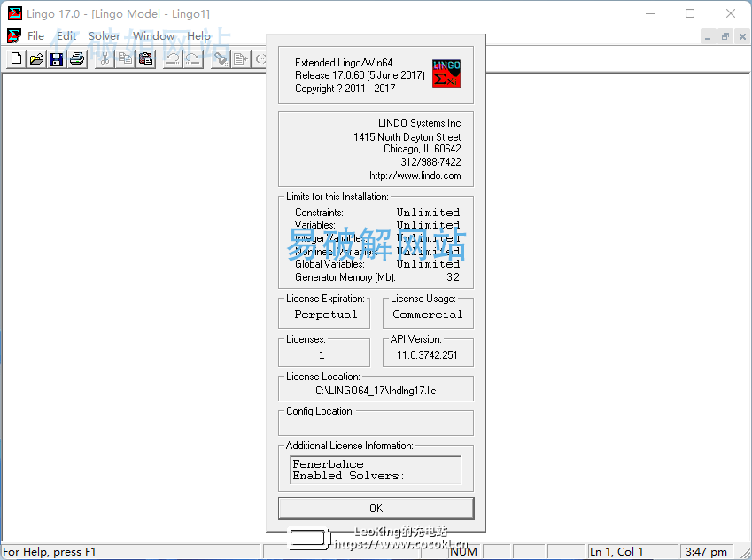Click the Redo arrow icon

[x=193, y=59]
